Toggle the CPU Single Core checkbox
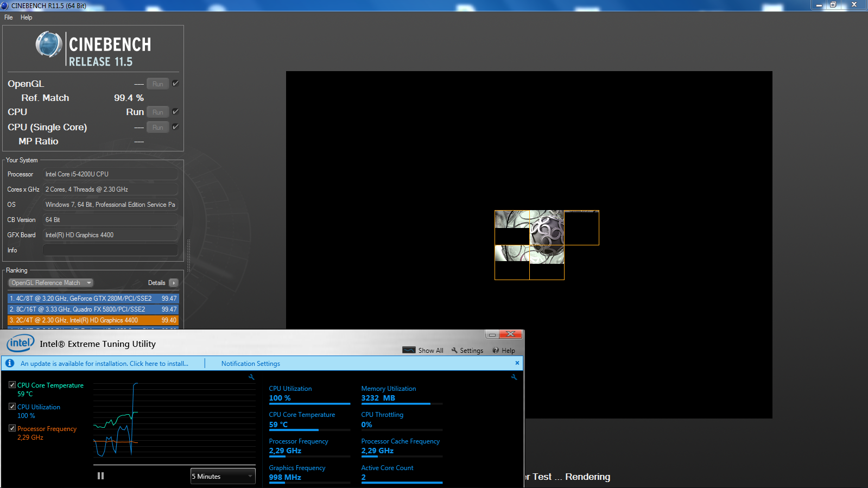Screen dimensions: 868x488 (175, 127)
